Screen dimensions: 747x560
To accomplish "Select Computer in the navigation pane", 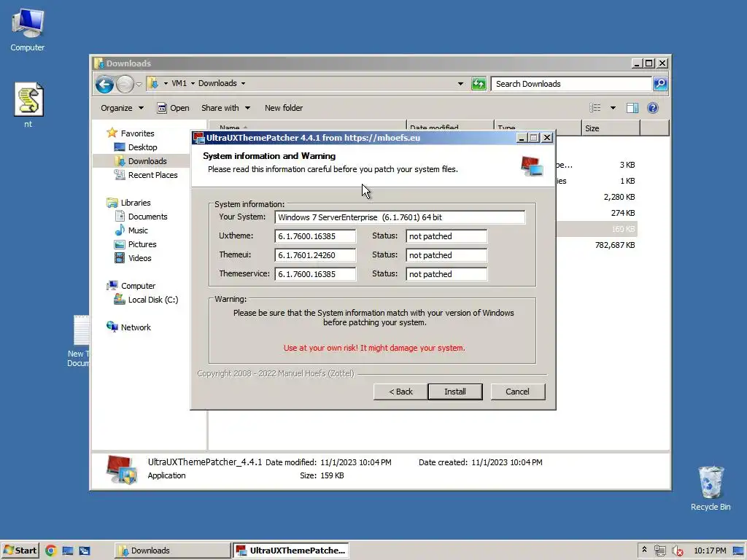I will pos(138,286).
